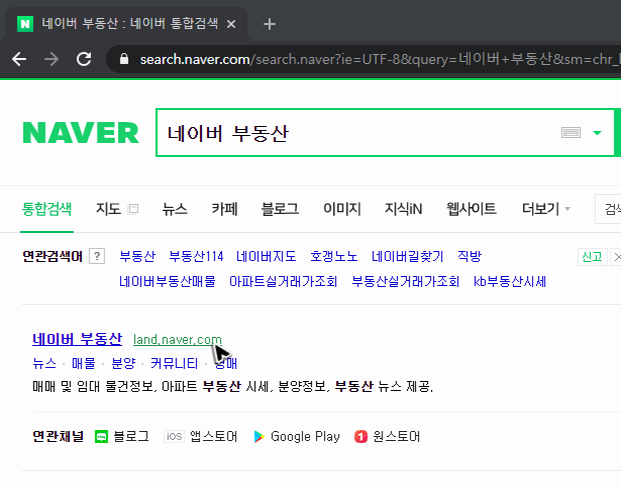
Task: Click the address bar URL
Action: [x=378, y=59]
